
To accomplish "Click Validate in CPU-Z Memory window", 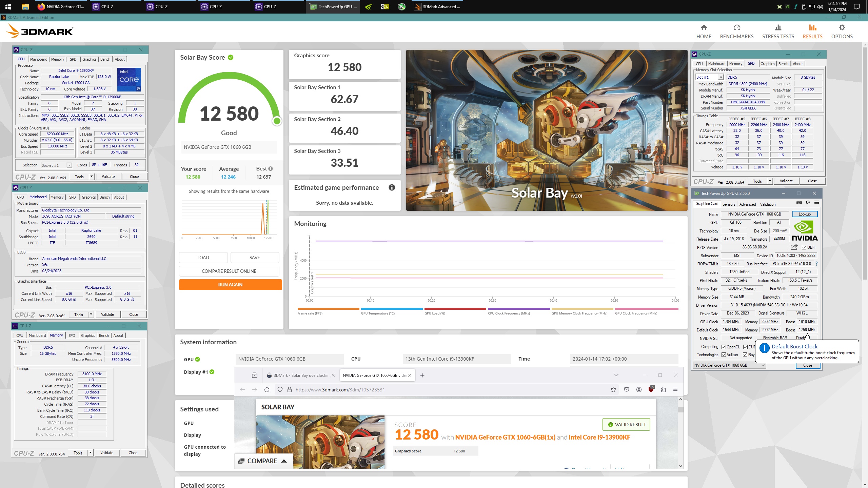I will [107, 453].
